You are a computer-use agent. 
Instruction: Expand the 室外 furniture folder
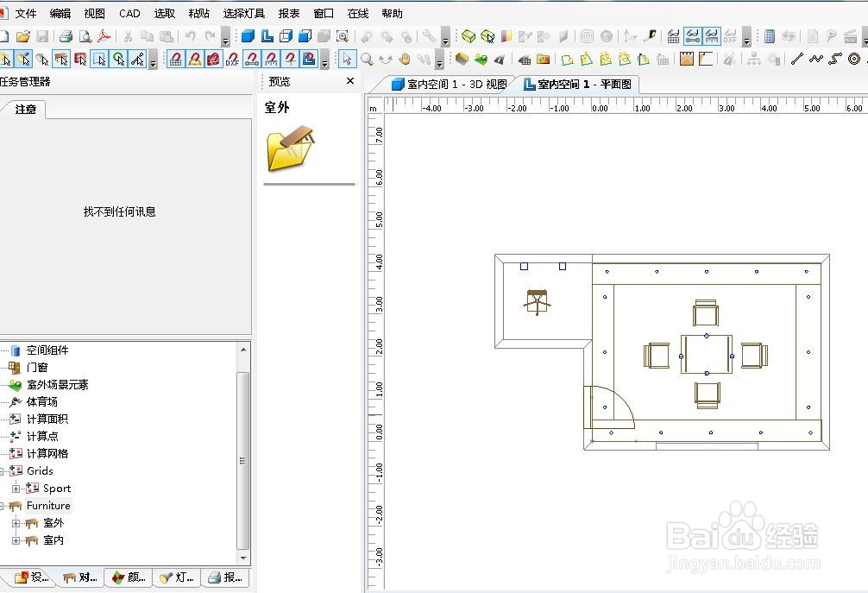coord(16,523)
